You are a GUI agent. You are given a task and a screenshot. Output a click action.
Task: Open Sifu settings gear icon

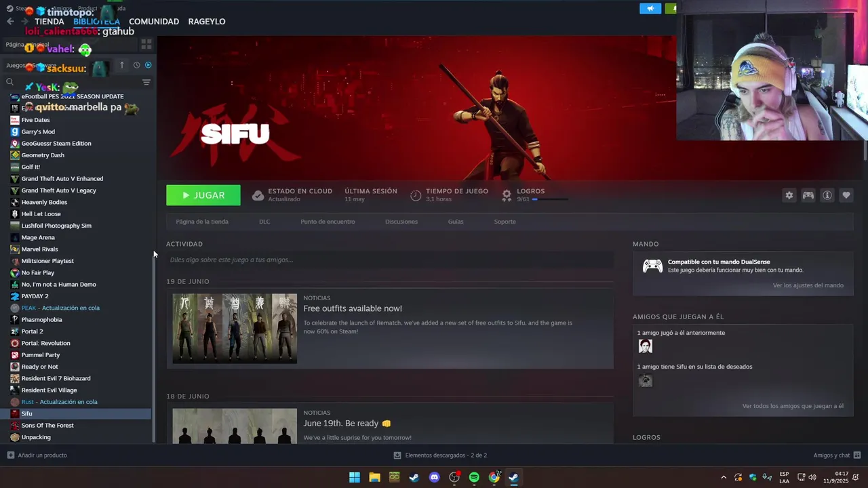(x=789, y=195)
